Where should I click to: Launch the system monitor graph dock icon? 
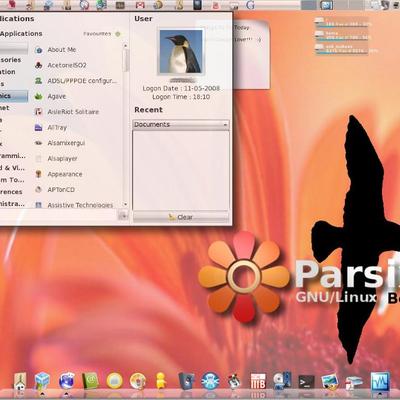tap(380, 381)
